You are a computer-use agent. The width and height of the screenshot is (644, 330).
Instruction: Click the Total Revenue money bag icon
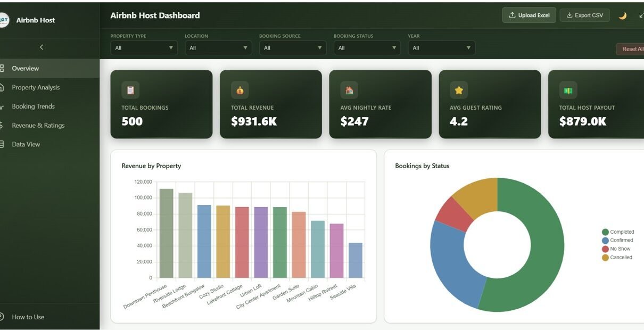click(240, 90)
